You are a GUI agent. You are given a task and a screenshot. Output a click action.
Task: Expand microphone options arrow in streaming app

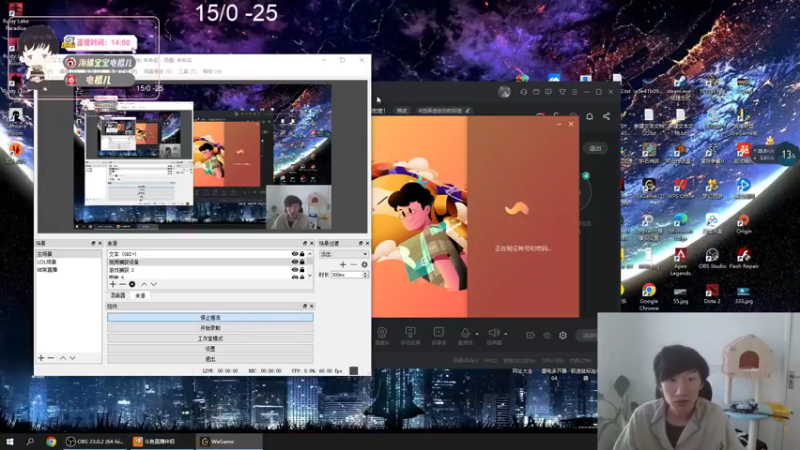tap(477, 334)
